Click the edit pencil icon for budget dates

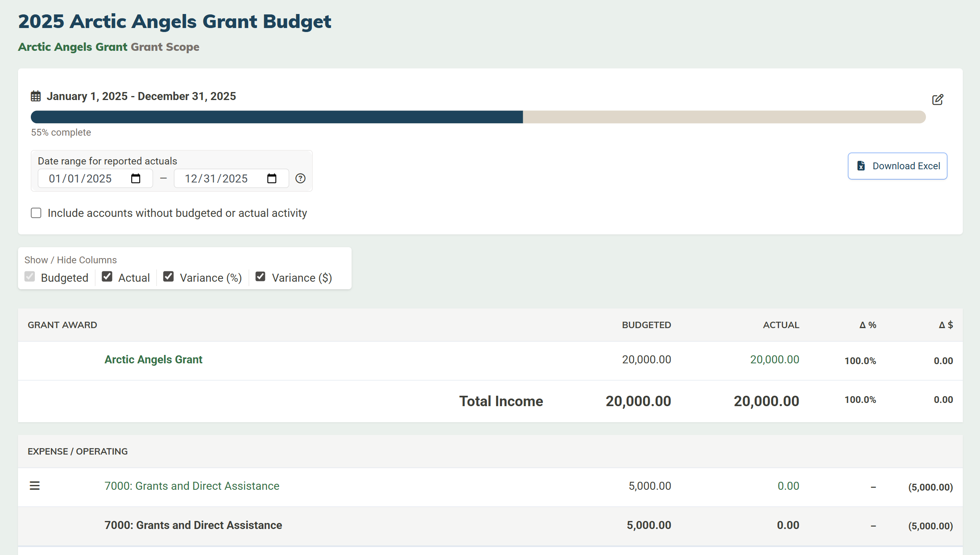point(938,99)
